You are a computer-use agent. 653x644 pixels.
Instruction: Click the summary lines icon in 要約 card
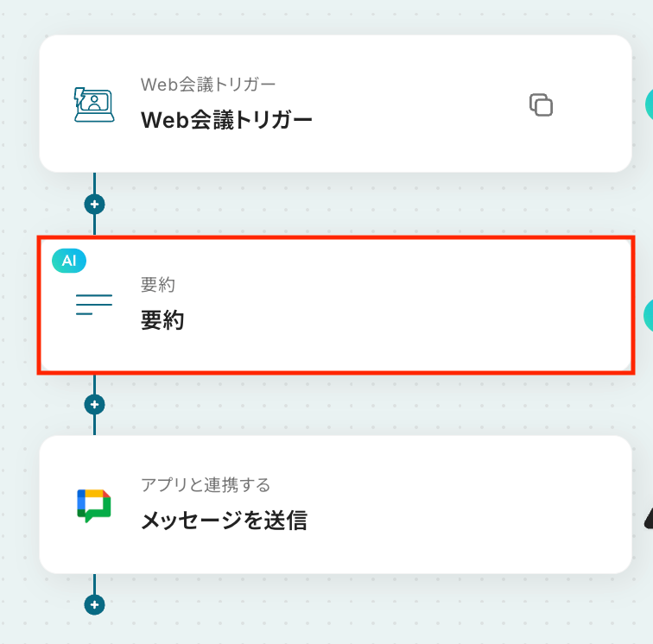94,305
